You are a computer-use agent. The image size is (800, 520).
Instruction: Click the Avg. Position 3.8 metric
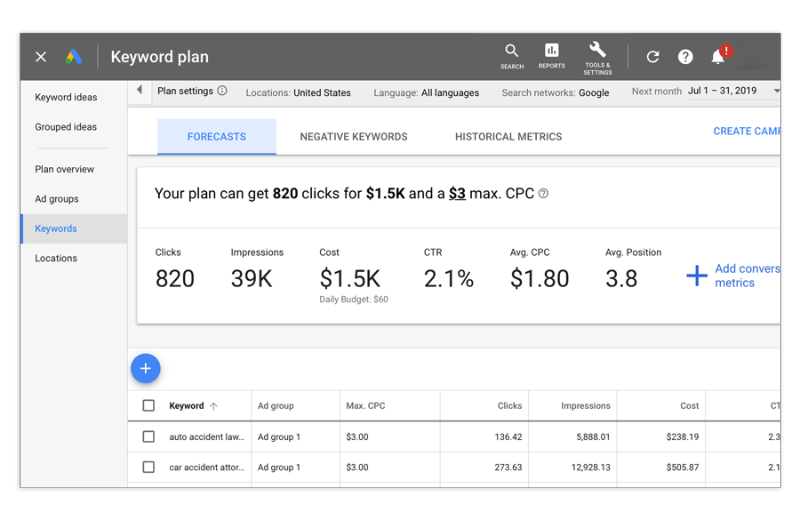(633, 269)
